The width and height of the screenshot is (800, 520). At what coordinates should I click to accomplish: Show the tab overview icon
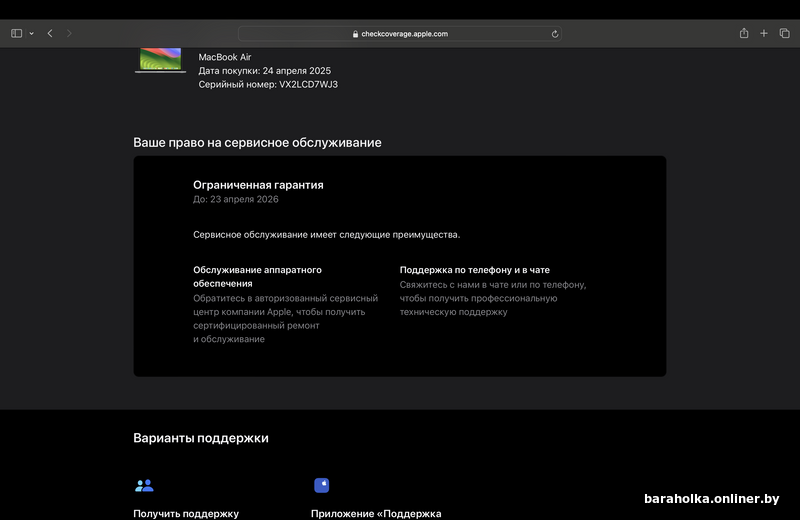tap(785, 33)
